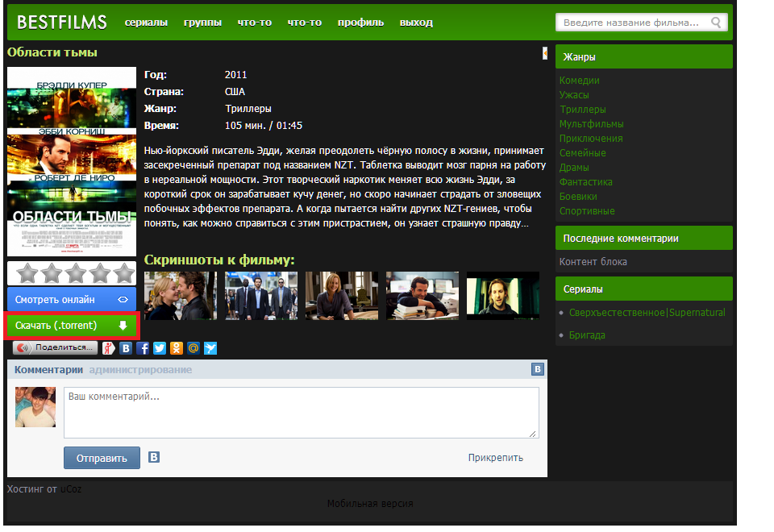This screenshot has width=774, height=532.
Task: Click the country value США
Action: click(235, 92)
